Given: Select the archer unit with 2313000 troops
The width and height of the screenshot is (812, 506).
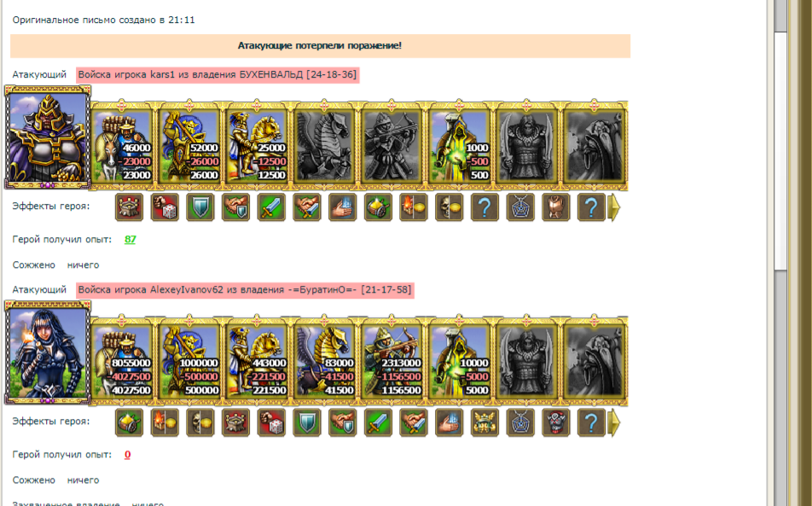Looking at the screenshot, I should click(392, 360).
